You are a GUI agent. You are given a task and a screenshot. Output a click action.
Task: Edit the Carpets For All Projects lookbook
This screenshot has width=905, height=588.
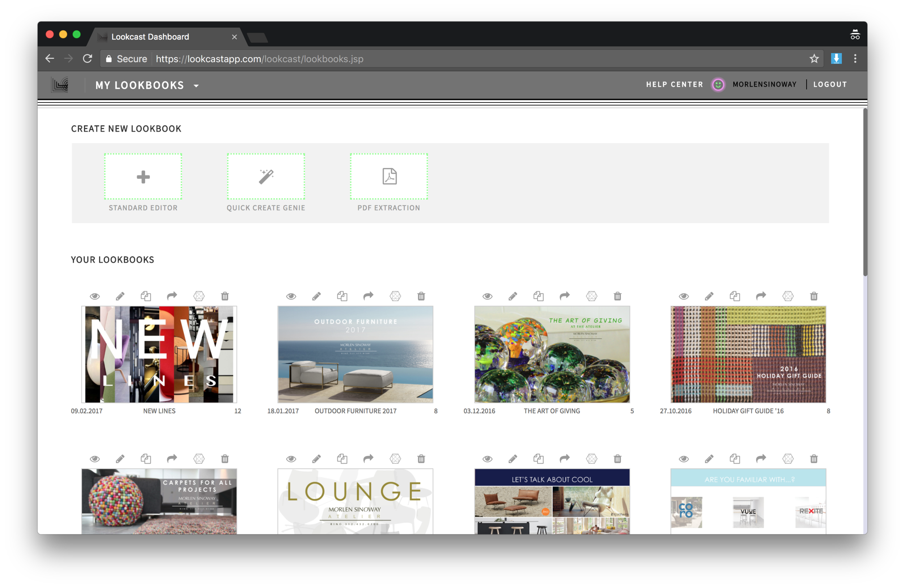120,459
